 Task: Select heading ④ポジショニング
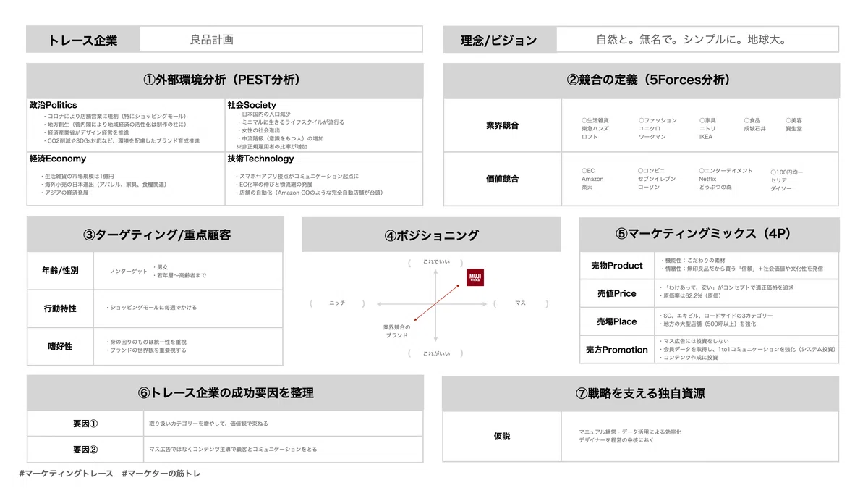tap(432, 235)
